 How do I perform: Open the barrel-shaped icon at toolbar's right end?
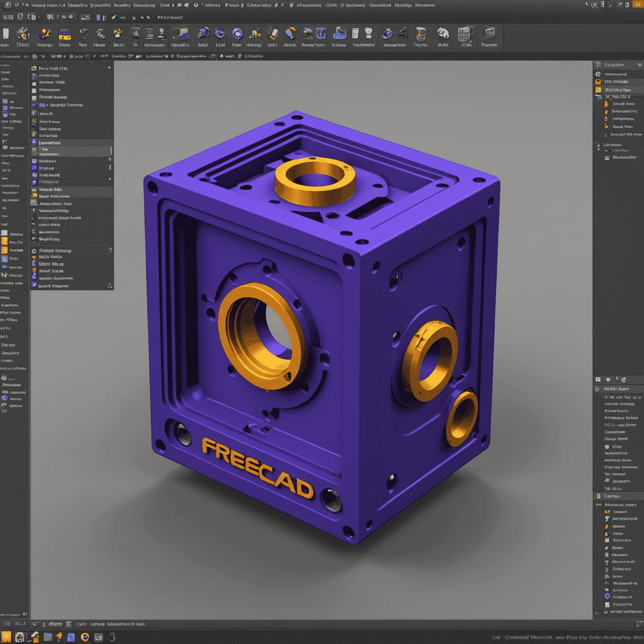click(x=489, y=33)
